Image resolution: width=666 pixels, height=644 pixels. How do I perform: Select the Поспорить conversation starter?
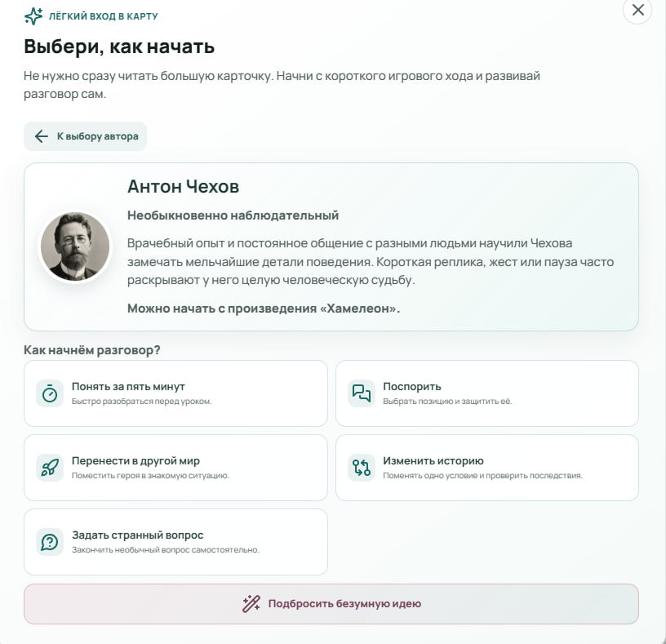pos(487,393)
